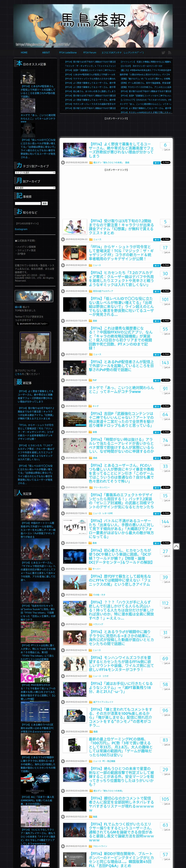Open the 月を選択 archive dropdown
186x868 pixels.
pos(35,188)
